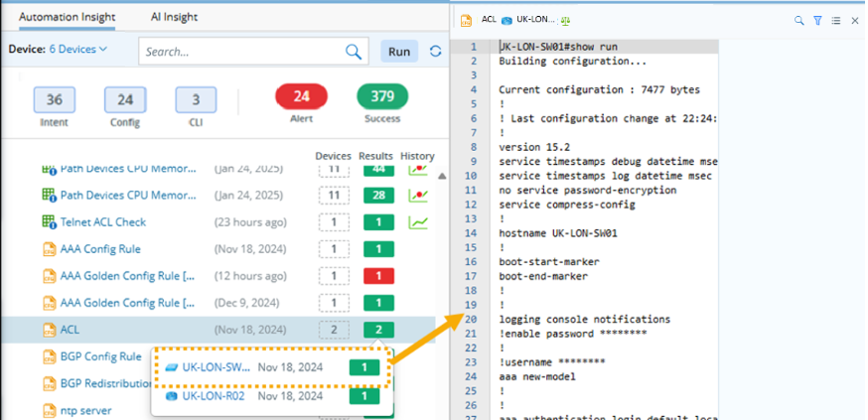Select UK-LON-R02 device in popup
Screen dimensions: 868x420
tap(214, 396)
